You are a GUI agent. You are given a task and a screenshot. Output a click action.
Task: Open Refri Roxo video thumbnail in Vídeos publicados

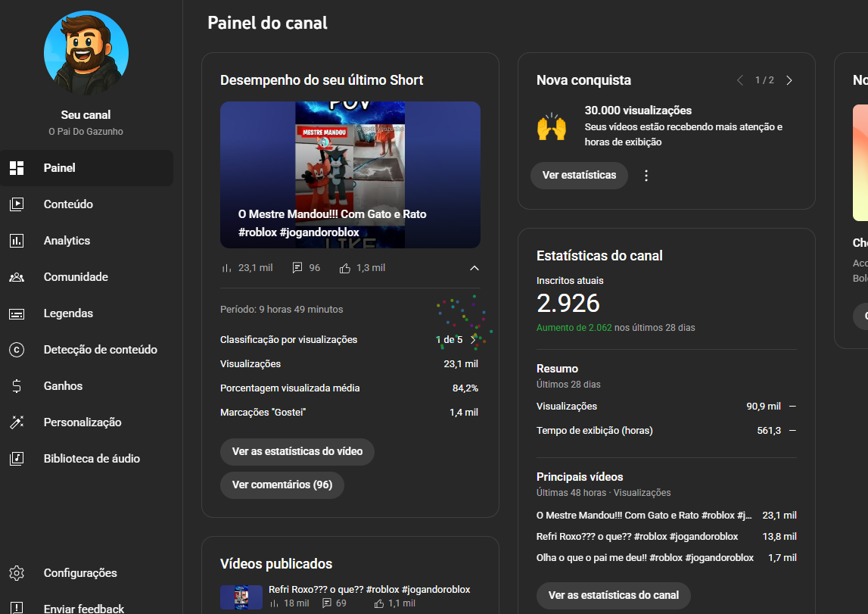tap(241, 597)
